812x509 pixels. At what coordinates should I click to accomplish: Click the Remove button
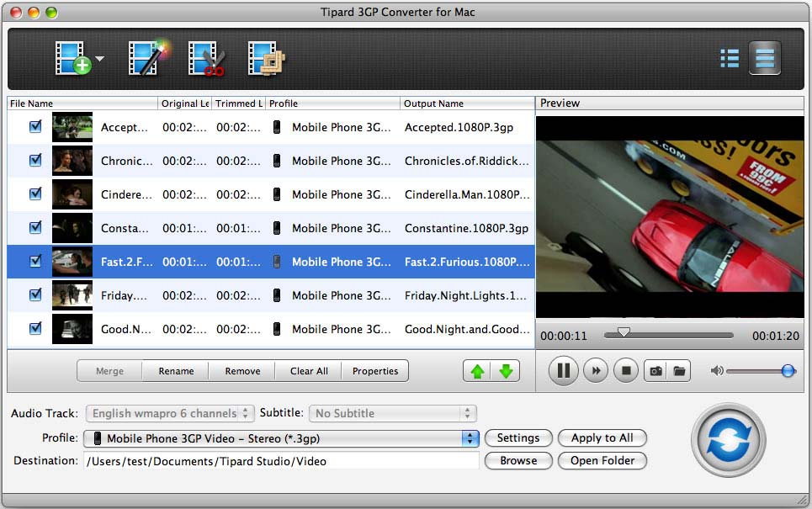(242, 371)
